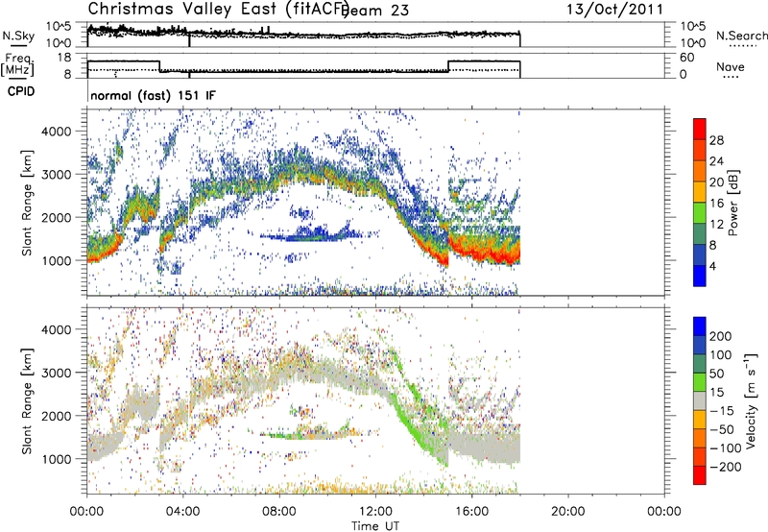Click the '-100' label on the velocity color bar

pos(725,448)
